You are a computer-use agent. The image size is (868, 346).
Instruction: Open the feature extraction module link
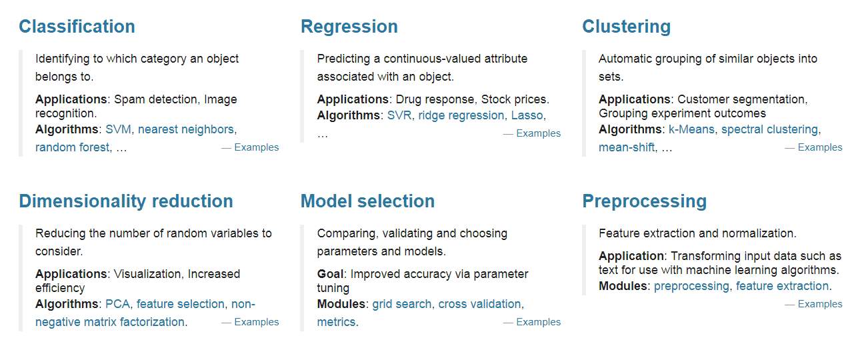[x=782, y=286]
